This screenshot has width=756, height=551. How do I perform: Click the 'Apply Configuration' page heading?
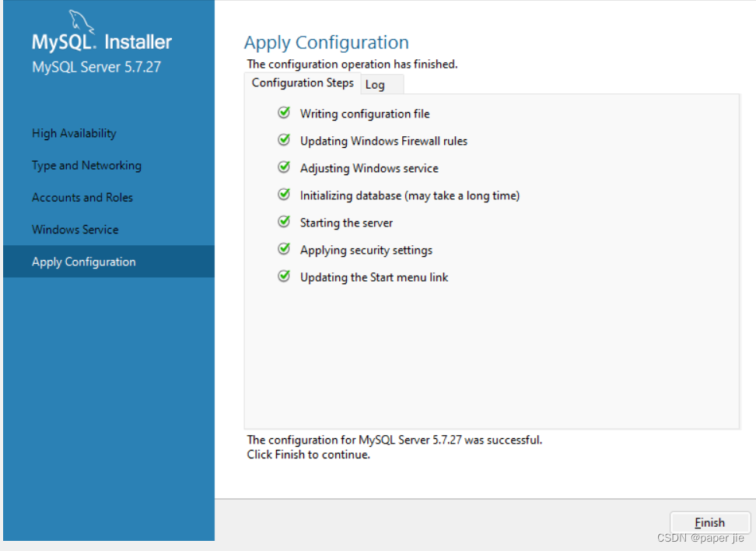(327, 43)
